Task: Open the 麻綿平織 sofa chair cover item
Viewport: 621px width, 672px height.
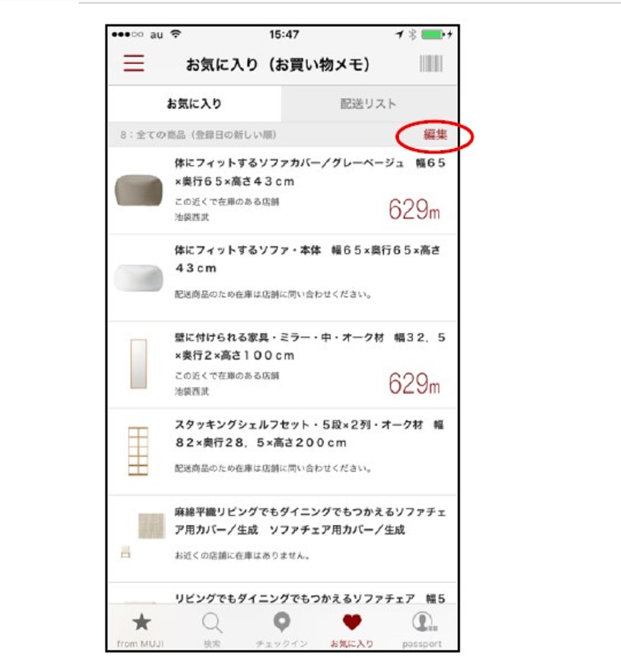Action: (283, 539)
